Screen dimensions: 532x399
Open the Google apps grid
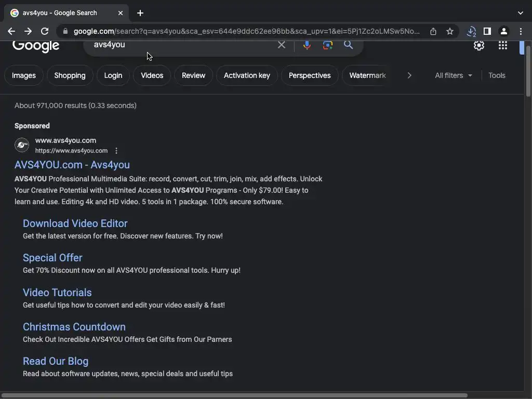tap(502, 45)
